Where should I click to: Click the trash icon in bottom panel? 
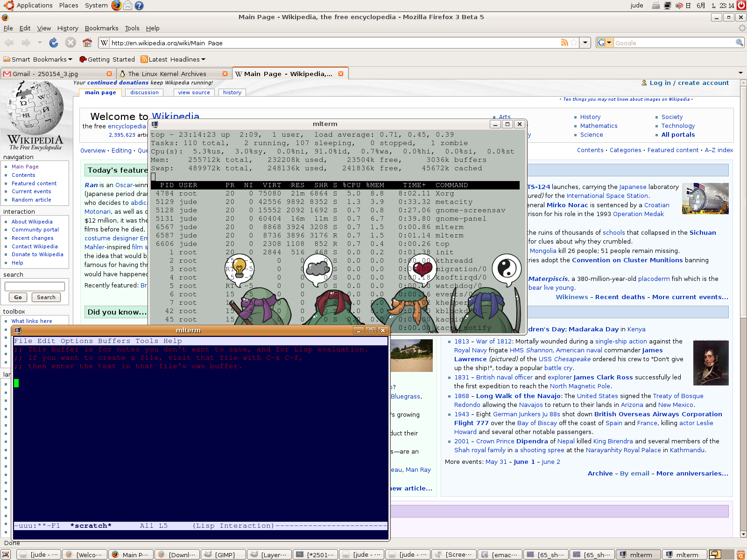pos(741,554)
